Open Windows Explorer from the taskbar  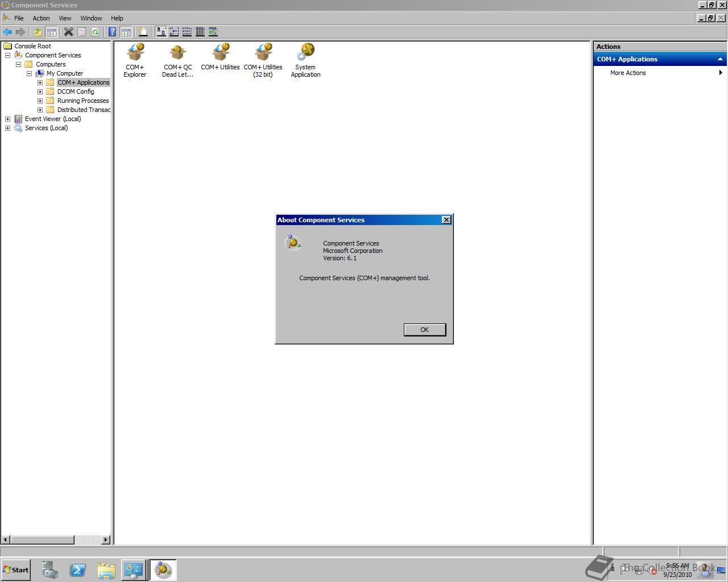tap(106, 570)
